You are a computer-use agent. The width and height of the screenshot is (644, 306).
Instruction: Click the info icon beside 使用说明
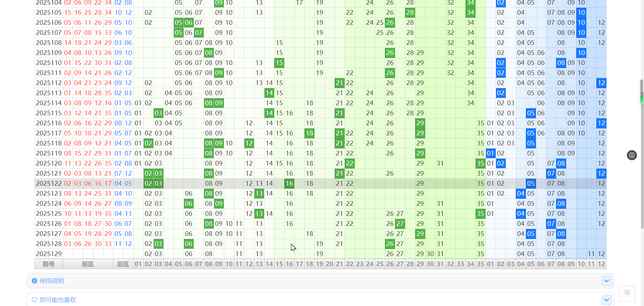tap(34, 281)
